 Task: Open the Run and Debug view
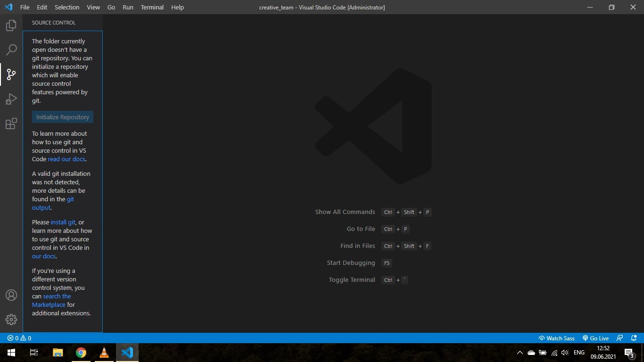11,99
